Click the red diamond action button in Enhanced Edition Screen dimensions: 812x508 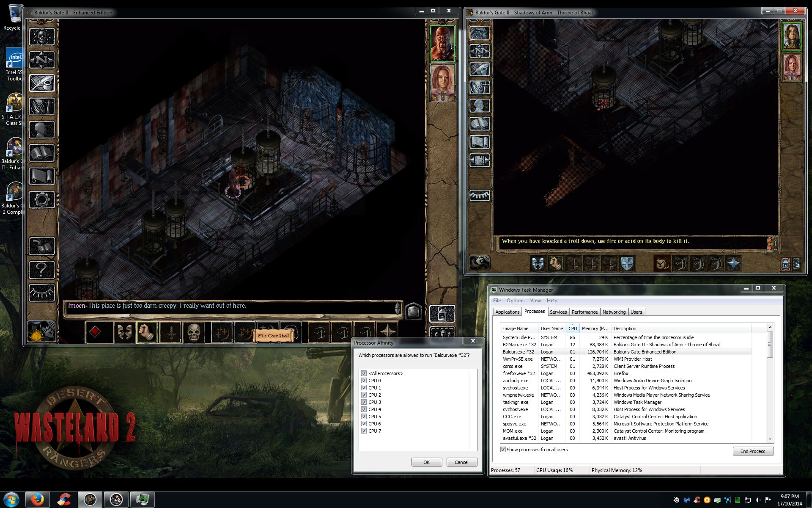(x=95, y=332)
